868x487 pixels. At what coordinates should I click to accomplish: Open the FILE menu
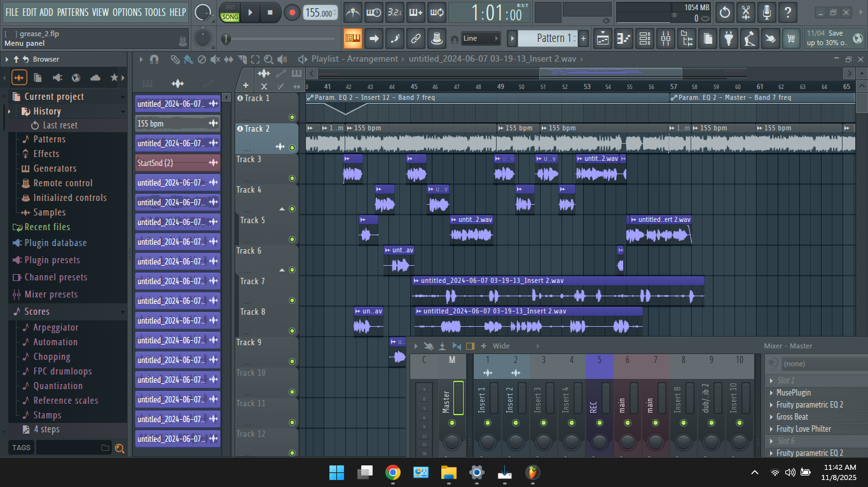12,12
